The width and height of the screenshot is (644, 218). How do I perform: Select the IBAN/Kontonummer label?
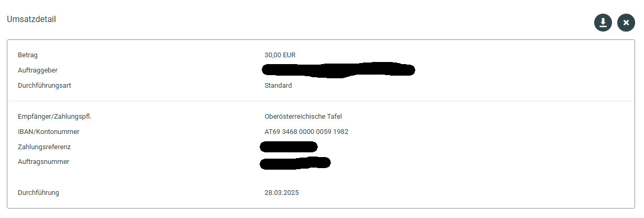point(48,132)
